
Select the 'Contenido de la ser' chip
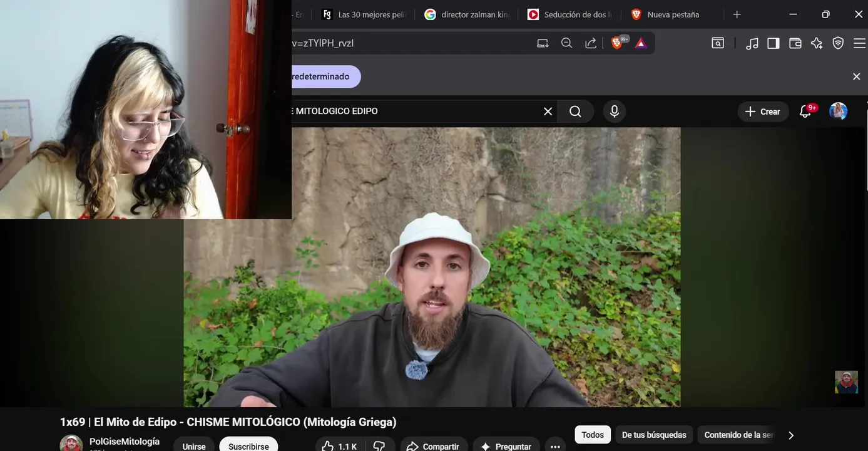pos(738,435)
